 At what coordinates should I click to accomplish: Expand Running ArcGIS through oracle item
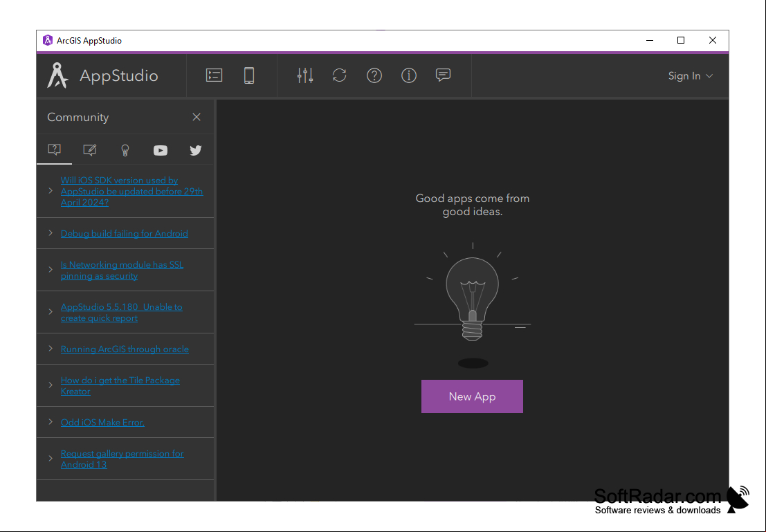tap(51, 348)
